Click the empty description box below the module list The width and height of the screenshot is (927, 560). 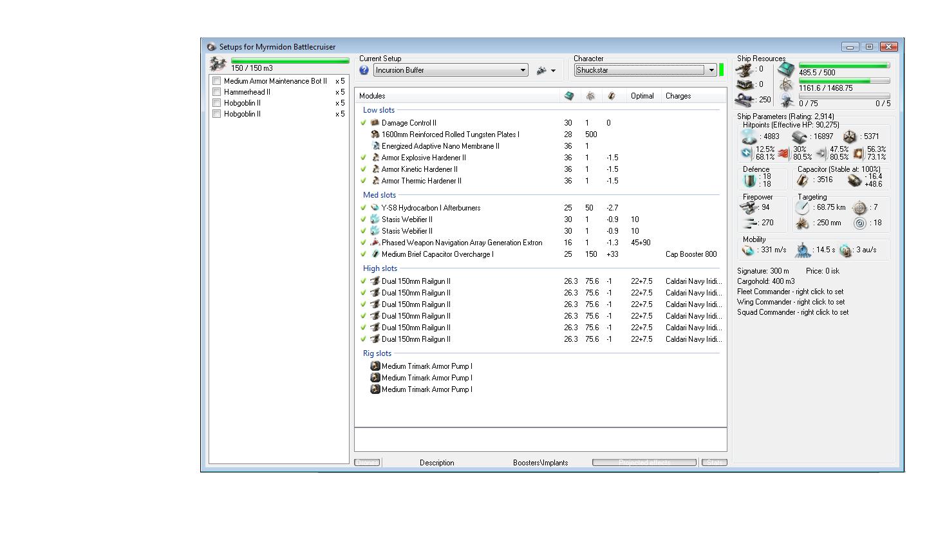(x=541, y=440)
